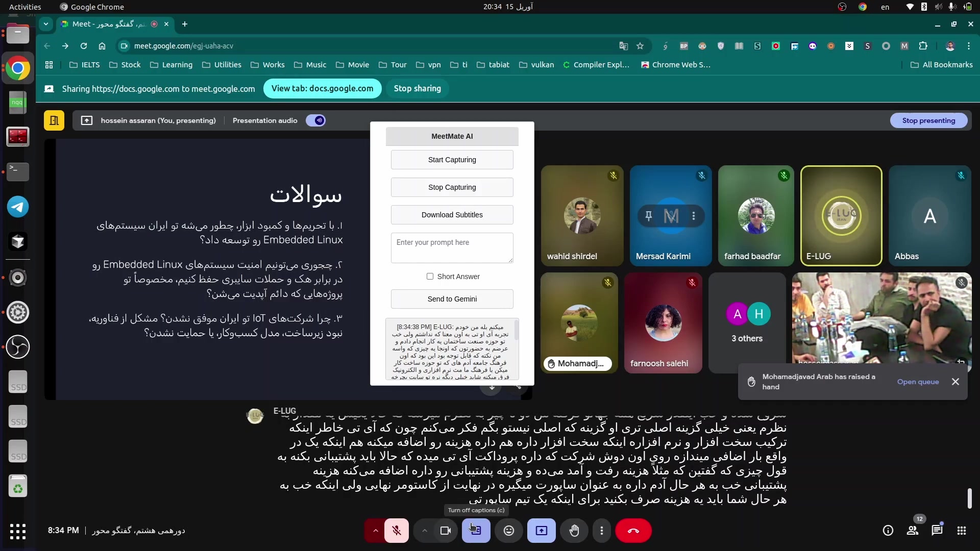Open the Learning bookmarks folder
Screen dimensions: 980x551
(x=171, y=65)
